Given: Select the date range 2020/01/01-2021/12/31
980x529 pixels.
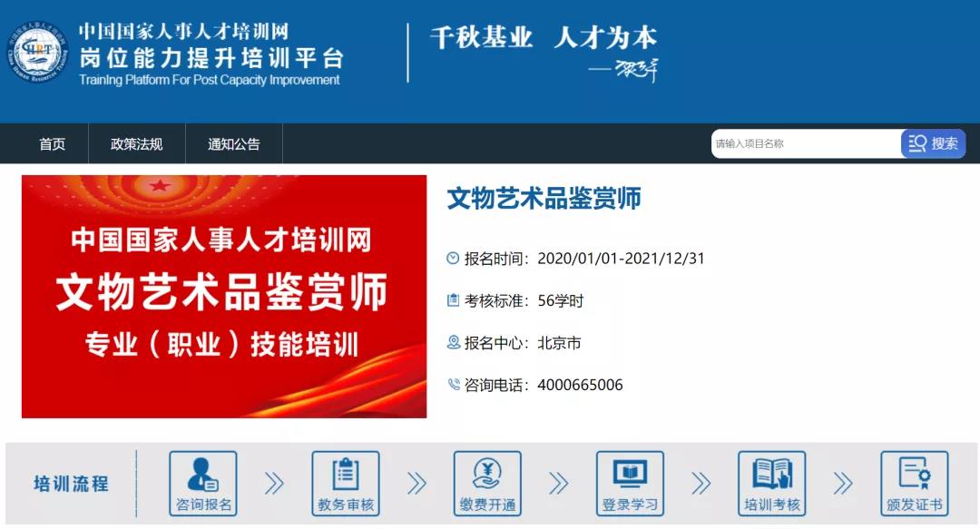Looking at the screenshot, I should pos(621,259).
